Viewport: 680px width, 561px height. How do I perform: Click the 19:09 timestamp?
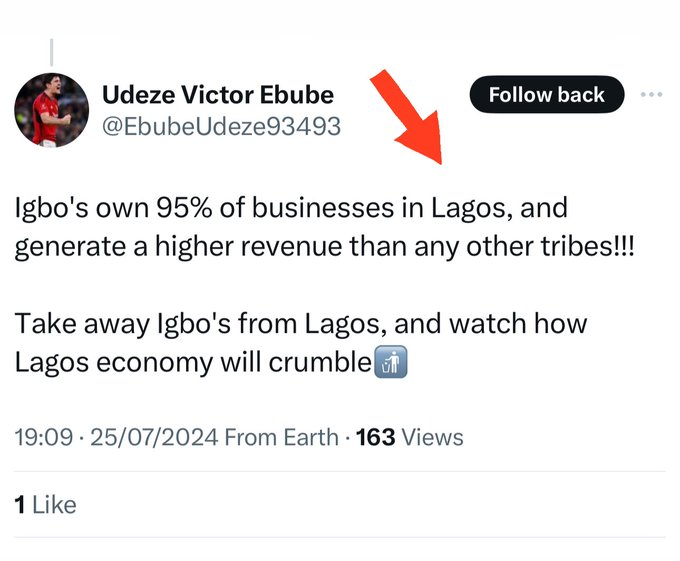click(41, 437)
